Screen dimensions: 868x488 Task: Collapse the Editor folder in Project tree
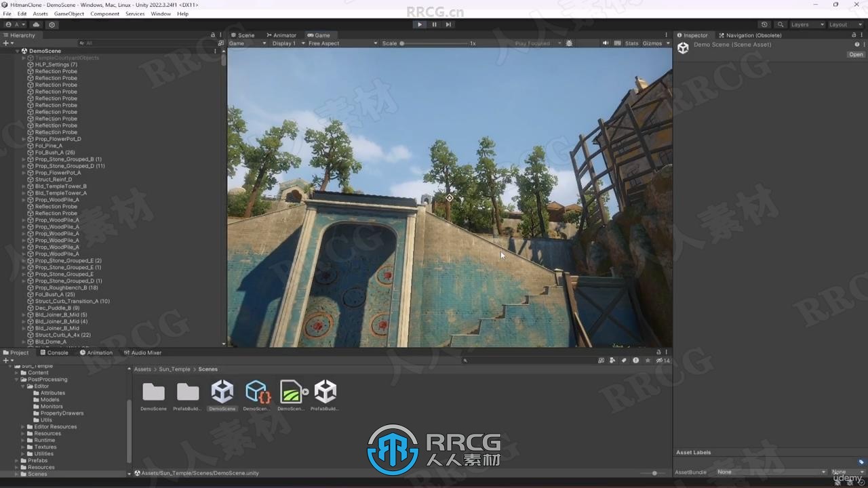(x=23, y=386)
